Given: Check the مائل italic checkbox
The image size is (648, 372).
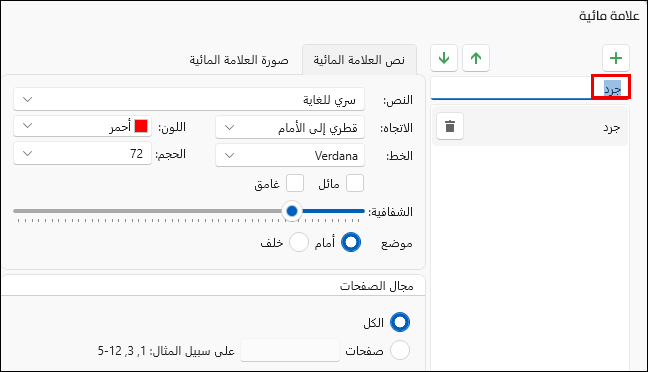Looking at the screenshot, I should point(355,183).
